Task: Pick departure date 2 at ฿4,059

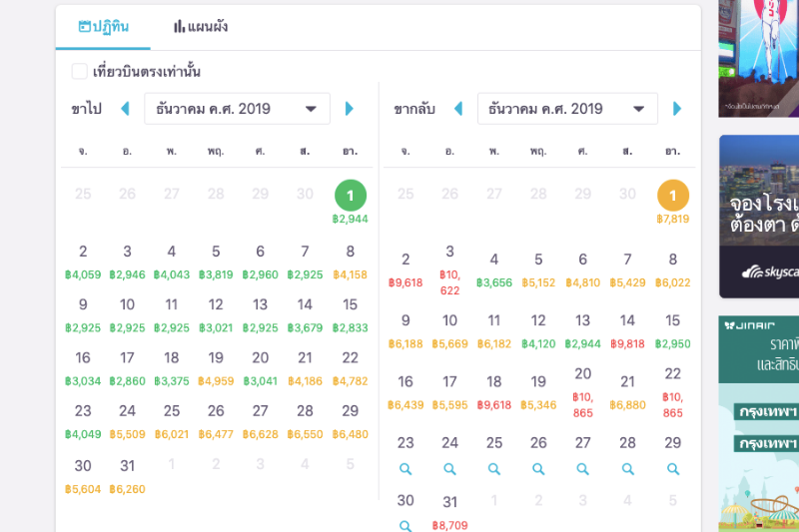Action: pos(83,263)
